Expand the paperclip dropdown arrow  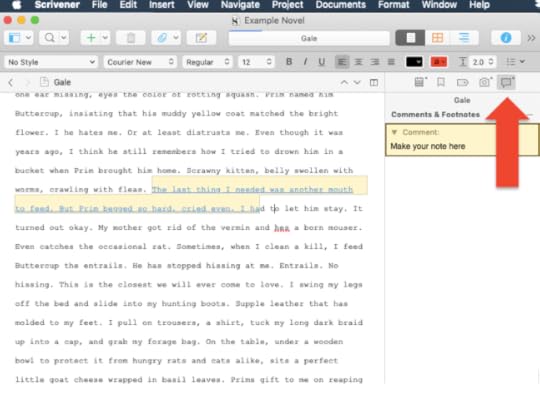176,38
